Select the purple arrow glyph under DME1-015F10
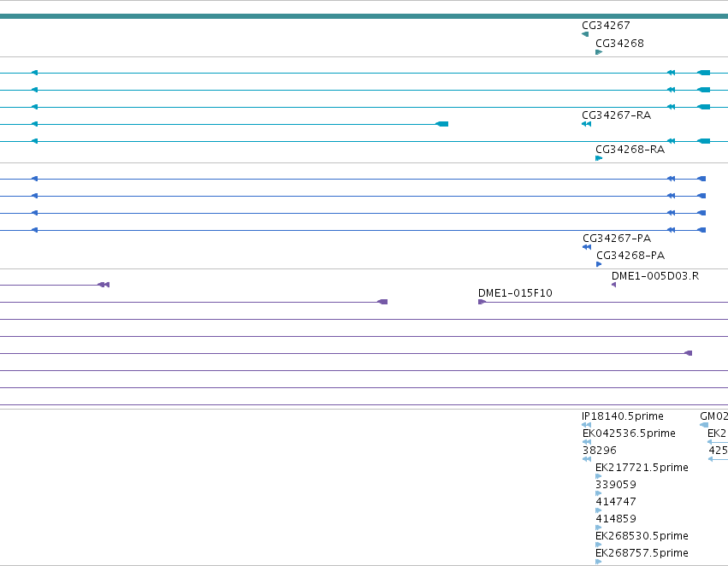 click(482, 302)
